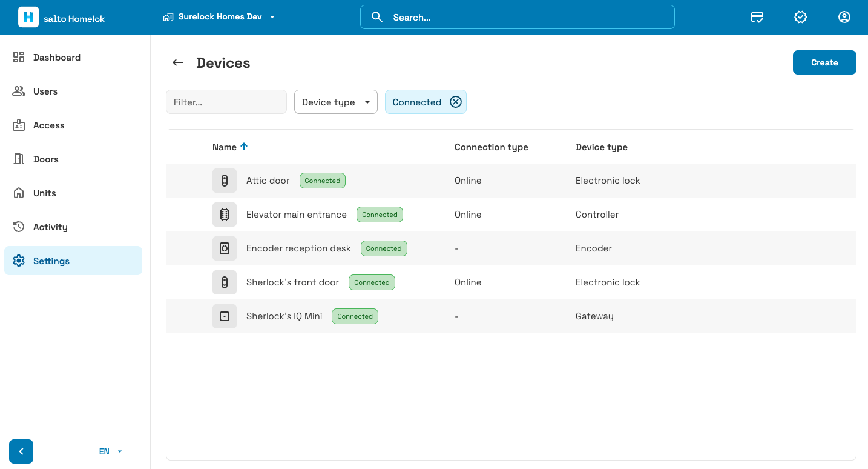Open the card check icon in header

click(757, 17)
